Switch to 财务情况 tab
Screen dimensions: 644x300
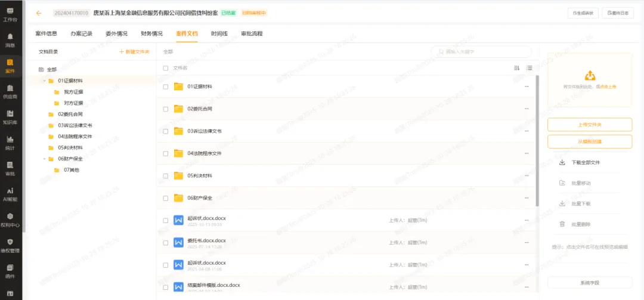pyautogui.click(x=151, y=34)
